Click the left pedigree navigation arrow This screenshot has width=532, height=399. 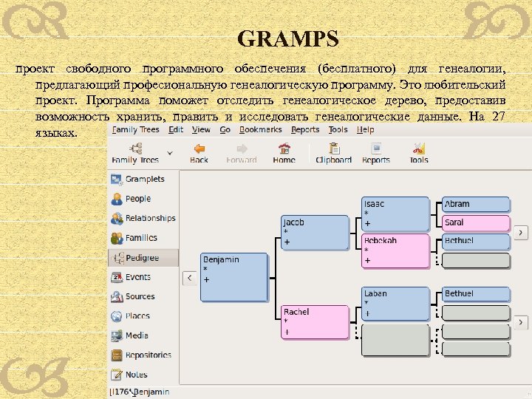click(190, 279)
